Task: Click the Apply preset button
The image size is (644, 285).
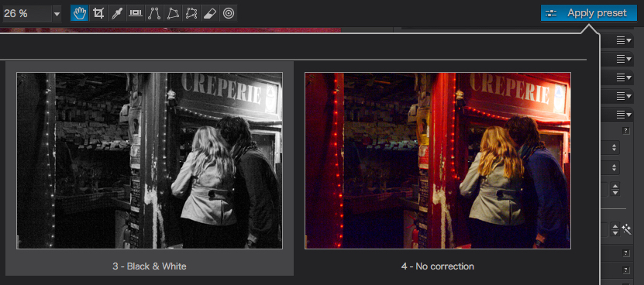Action: tap(588, 13)
